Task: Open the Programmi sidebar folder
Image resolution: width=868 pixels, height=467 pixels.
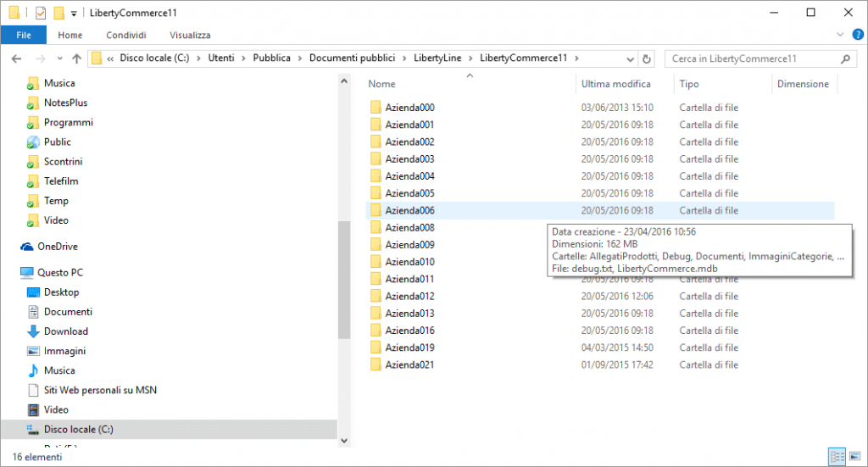Action: click(x=69, y=122)
